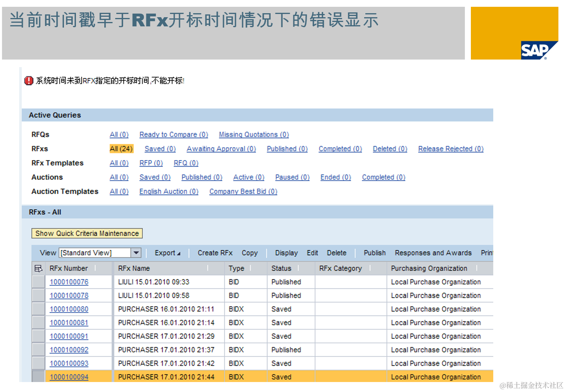Open RFx number 1000100091

pos(69,336)
